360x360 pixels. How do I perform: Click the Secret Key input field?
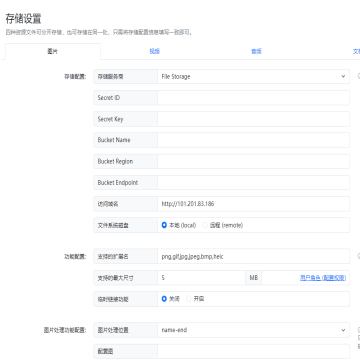[253, 119]
